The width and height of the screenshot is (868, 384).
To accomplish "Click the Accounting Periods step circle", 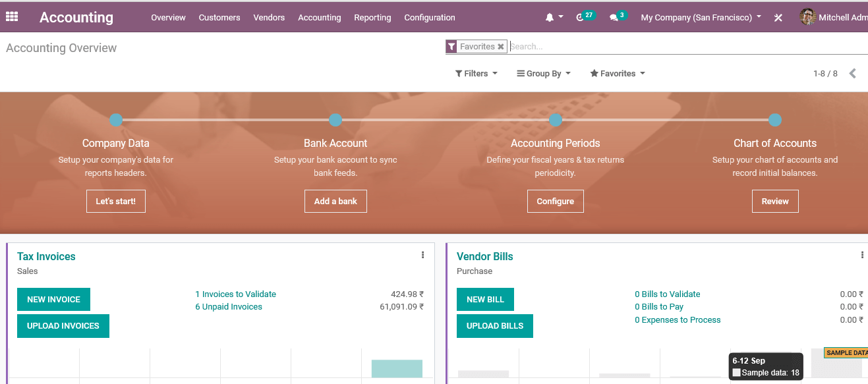I will point(556,120).
